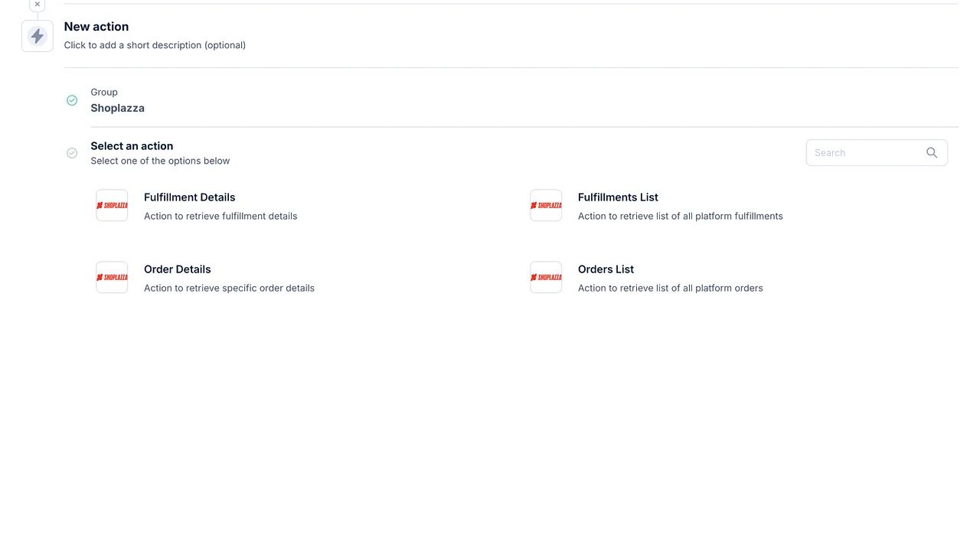
Task: Open the Group label row
Action: [104, 92]
